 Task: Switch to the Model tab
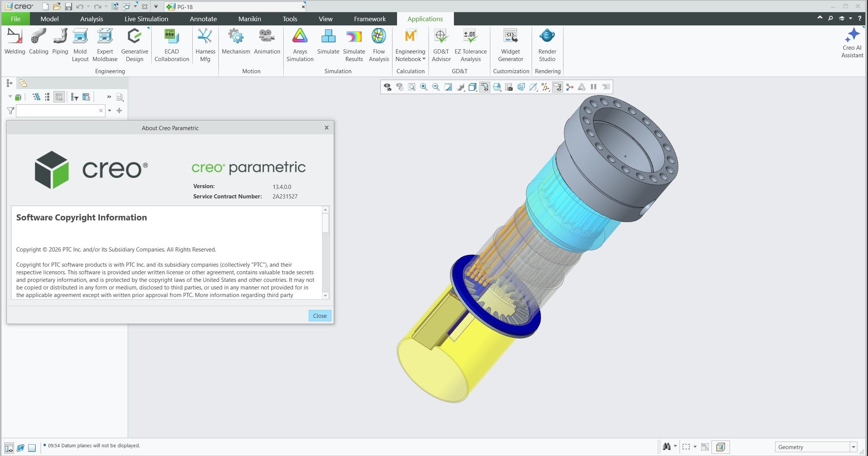pos(49,19)
